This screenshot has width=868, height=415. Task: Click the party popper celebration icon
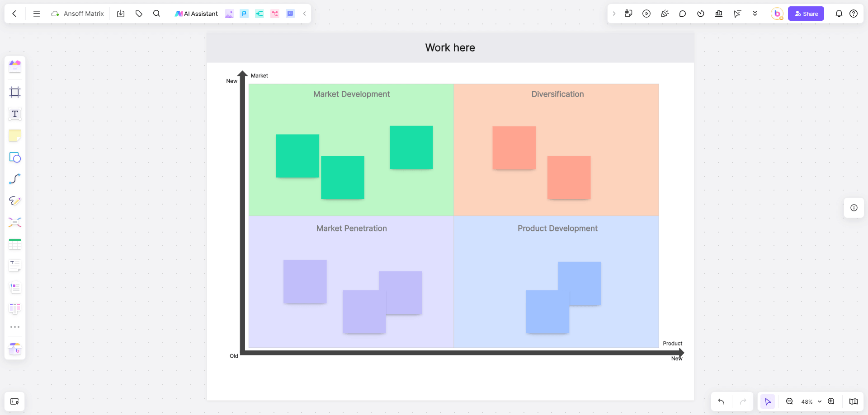coord(665,14)
